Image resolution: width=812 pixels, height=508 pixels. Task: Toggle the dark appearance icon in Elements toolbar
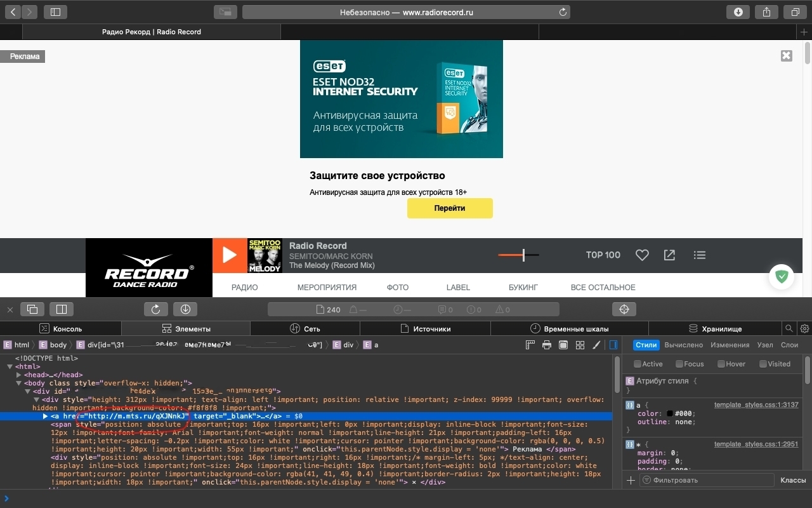click(563, 345)
